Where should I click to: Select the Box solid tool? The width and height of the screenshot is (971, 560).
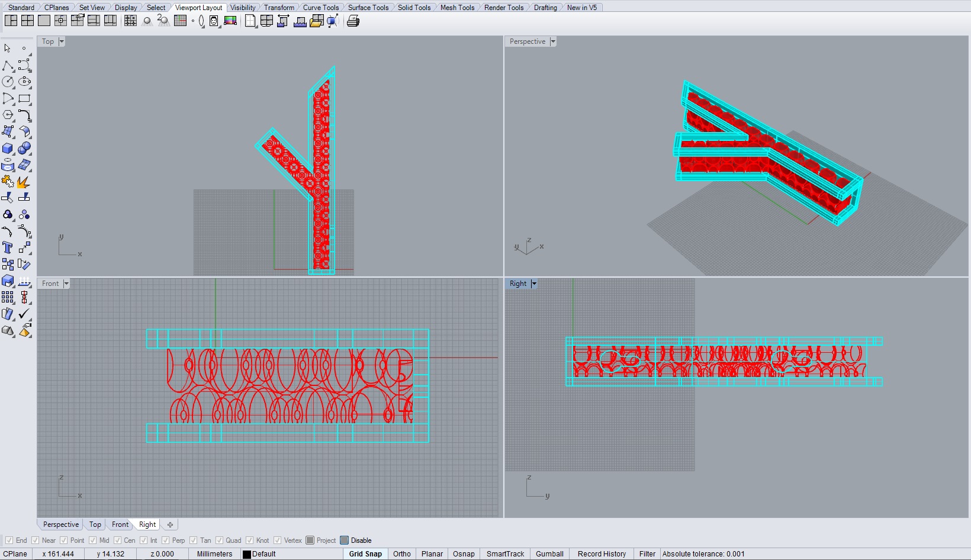(8, 148)
